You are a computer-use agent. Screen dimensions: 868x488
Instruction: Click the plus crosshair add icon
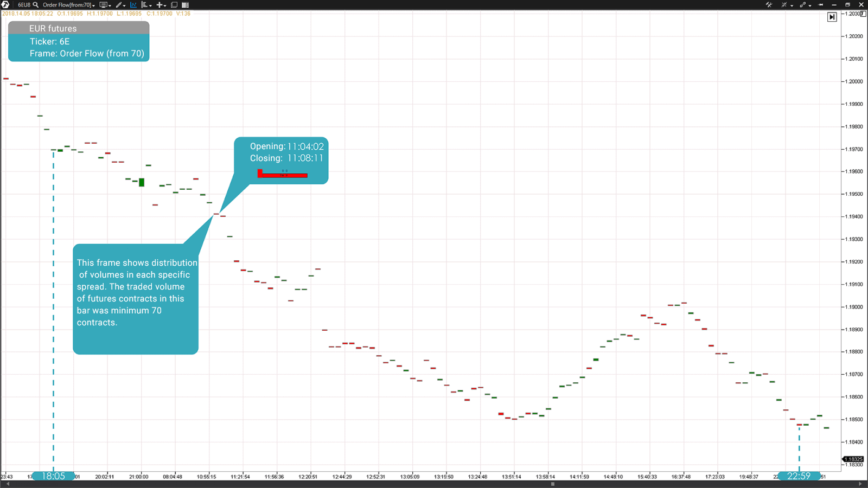[x=160, y=5]
